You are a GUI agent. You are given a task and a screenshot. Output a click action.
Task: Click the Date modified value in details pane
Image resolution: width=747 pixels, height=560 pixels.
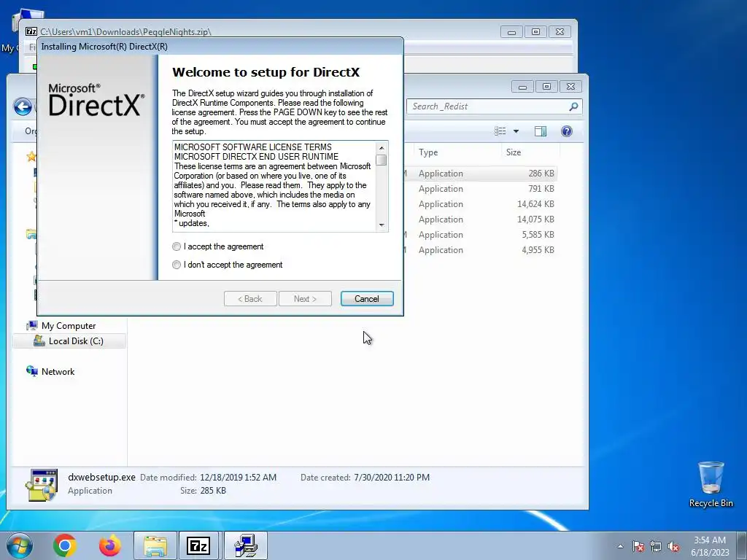[238, 477]
